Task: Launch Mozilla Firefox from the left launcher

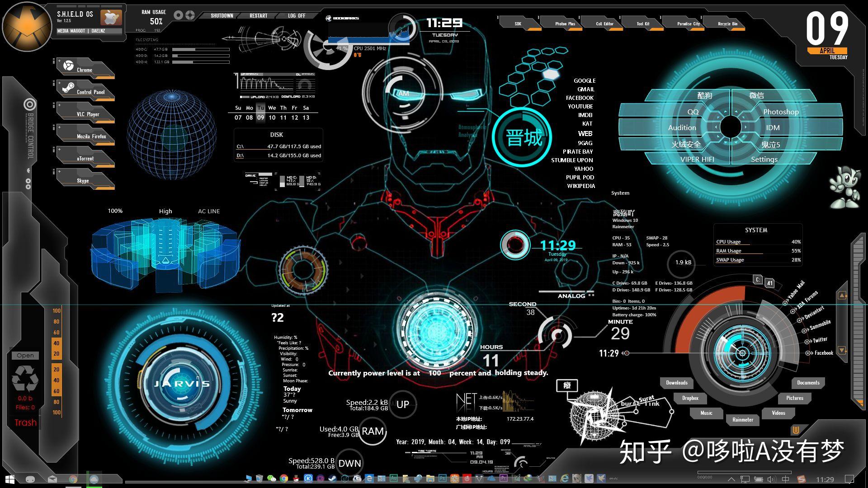Action: pos(85,136)
